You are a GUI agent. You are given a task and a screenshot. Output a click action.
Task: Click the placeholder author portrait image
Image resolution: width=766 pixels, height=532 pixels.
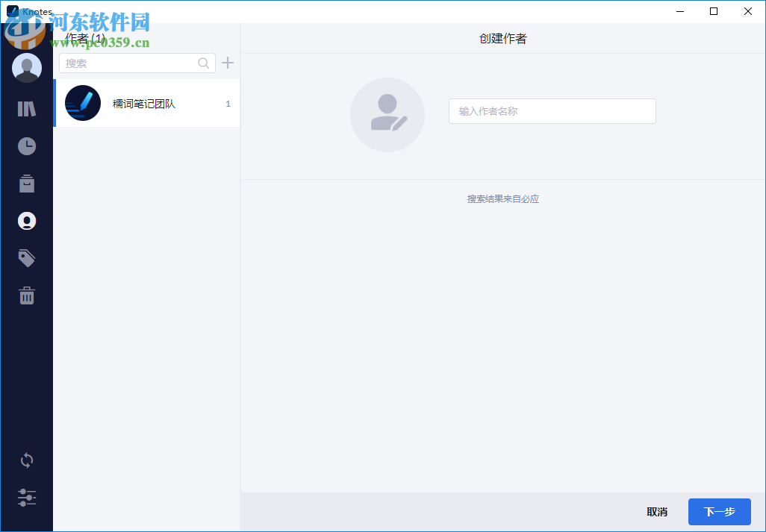pos(387,115)
